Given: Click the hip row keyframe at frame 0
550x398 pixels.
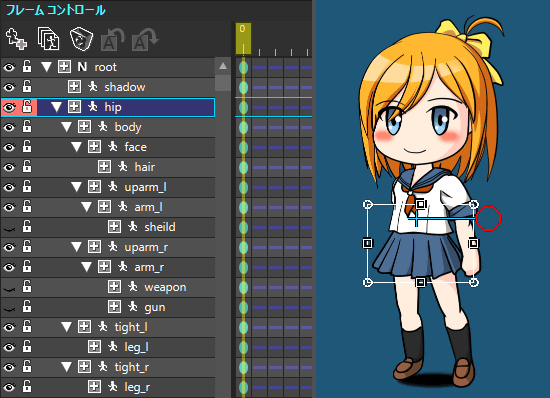Looking at the screenshot, I should click(243, 107).
